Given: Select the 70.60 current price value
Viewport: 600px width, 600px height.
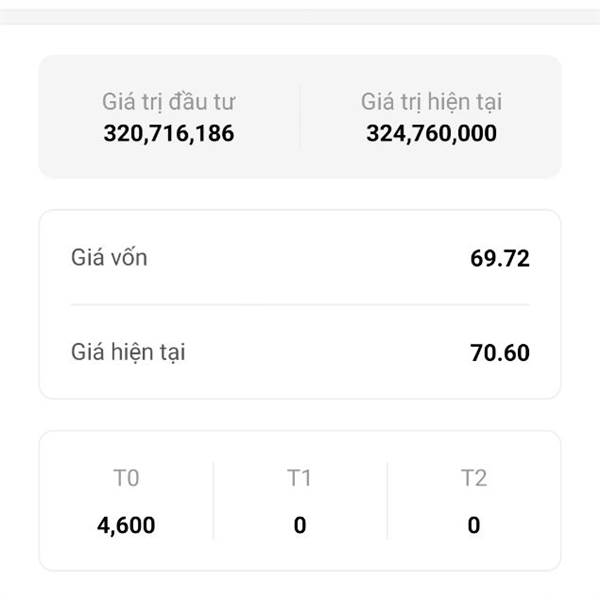Looking at the screenshot, I should (499, 353).
